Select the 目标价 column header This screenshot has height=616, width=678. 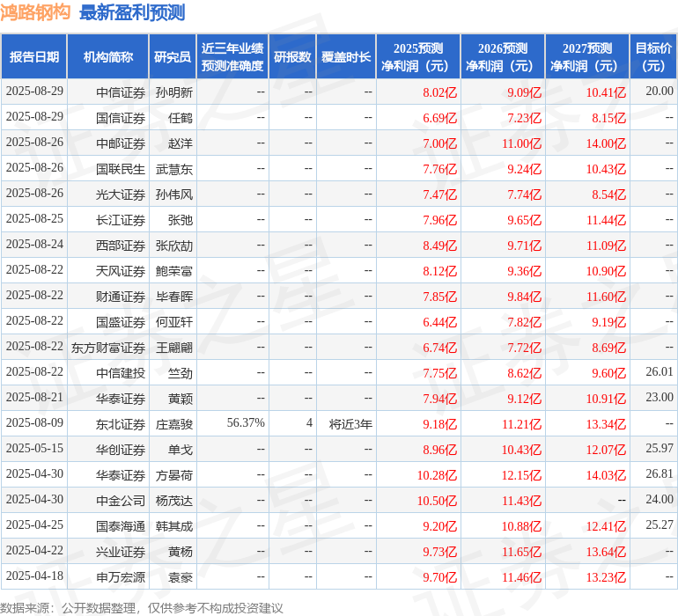(x=654, y=57)
